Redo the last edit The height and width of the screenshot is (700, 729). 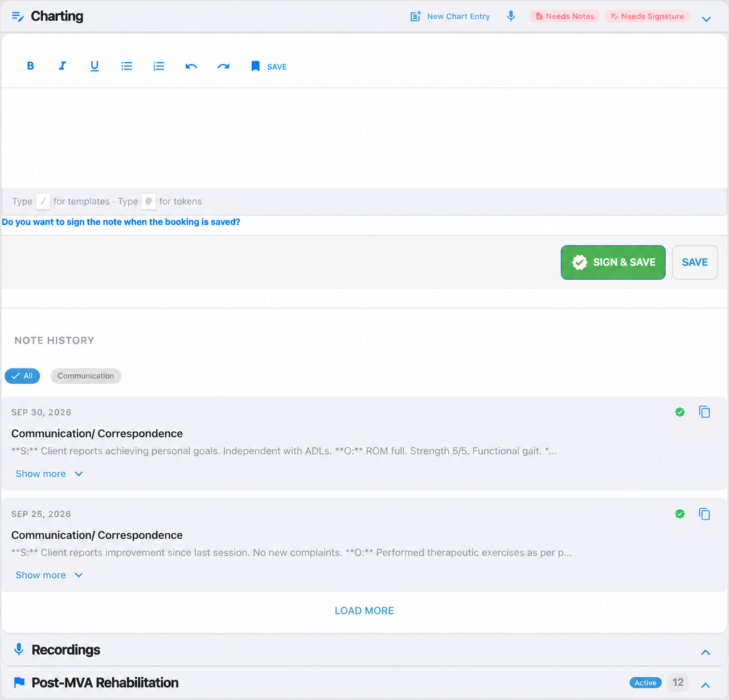pos(223,66)
